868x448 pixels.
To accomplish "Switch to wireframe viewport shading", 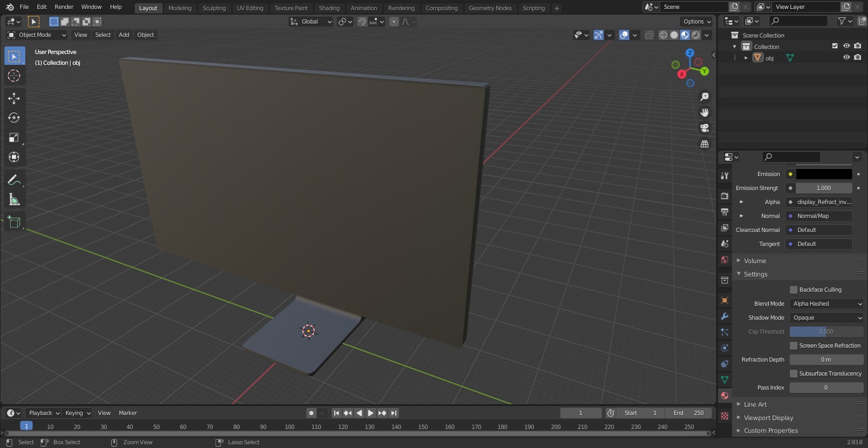I will pos(663,35).
